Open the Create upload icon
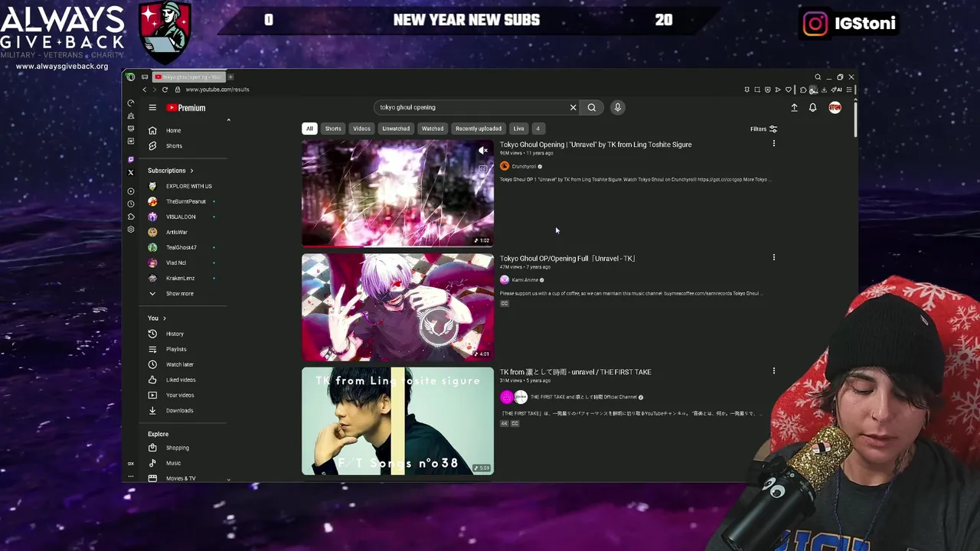This screenshot has height=551, width=980. click(794, 108)
